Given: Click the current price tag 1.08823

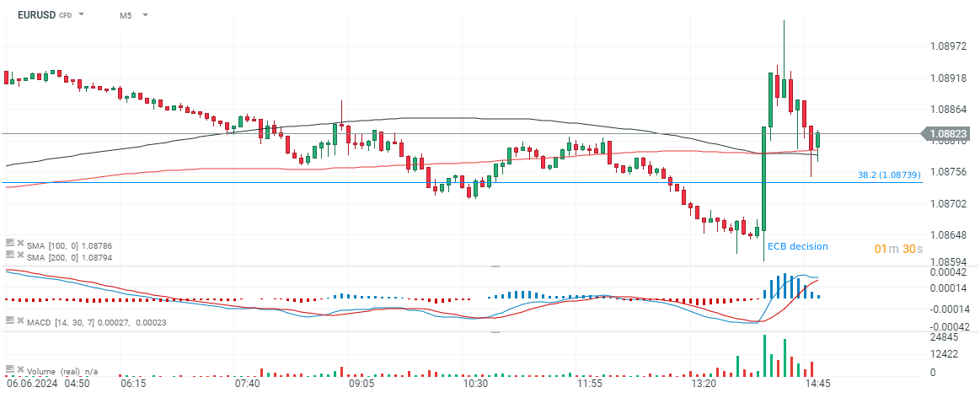Looking at the screenshot, I should (946, 133).
